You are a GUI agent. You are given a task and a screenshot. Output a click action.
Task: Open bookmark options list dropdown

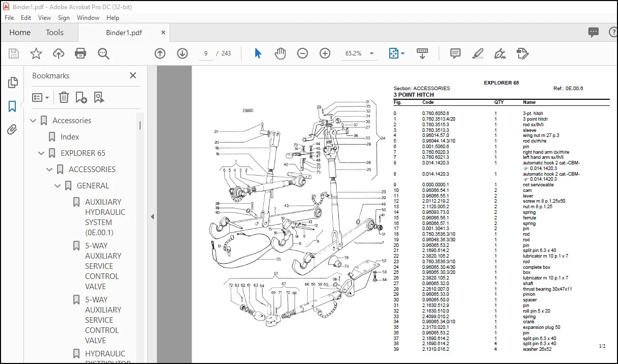pyautogui.click(x=41, y=97)
